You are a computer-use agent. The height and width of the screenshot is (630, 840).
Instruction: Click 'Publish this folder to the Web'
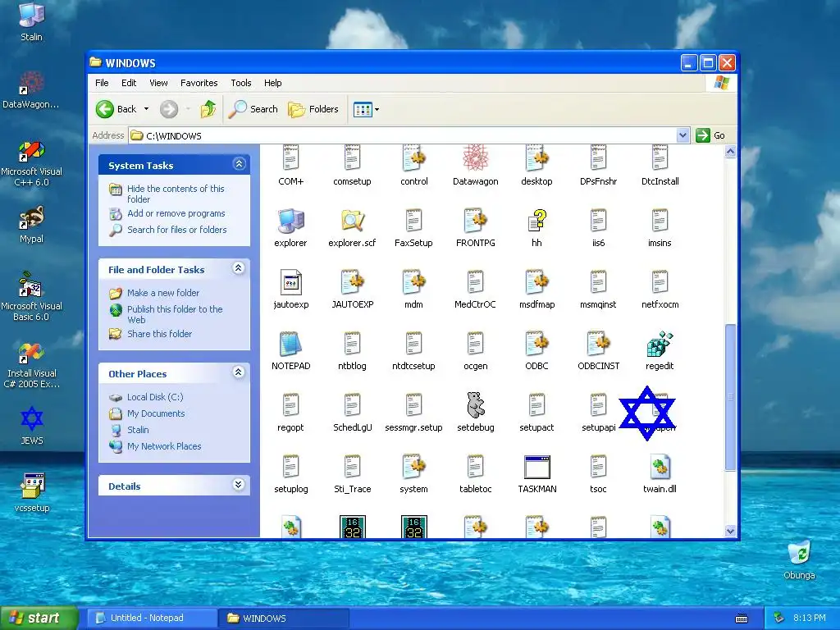175,314
